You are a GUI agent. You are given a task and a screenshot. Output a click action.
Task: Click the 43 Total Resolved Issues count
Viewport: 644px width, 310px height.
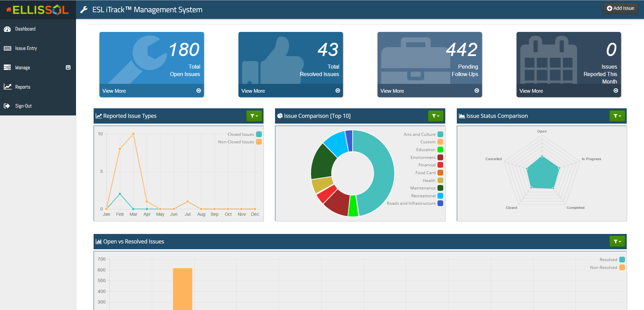click(x=328, y=50)
